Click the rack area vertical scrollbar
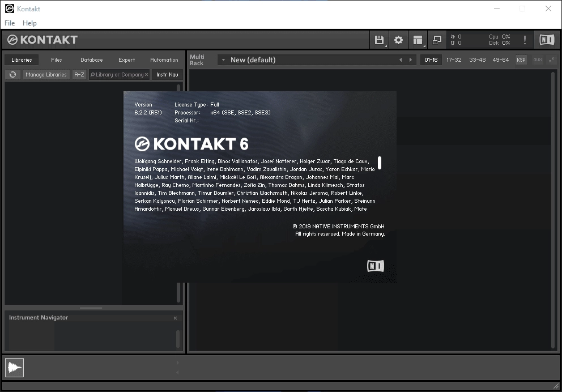 [553, 210]
